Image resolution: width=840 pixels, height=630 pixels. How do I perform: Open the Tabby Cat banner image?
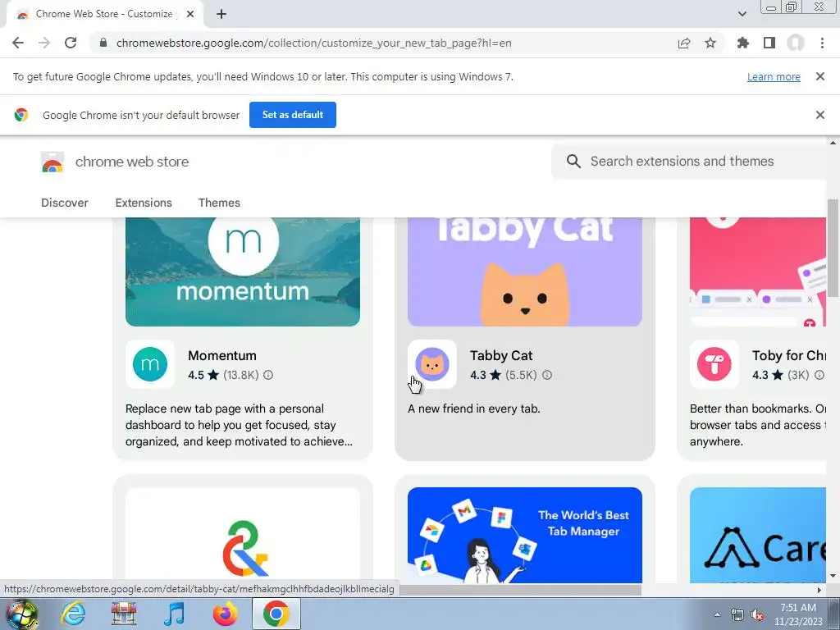point(524,272)
